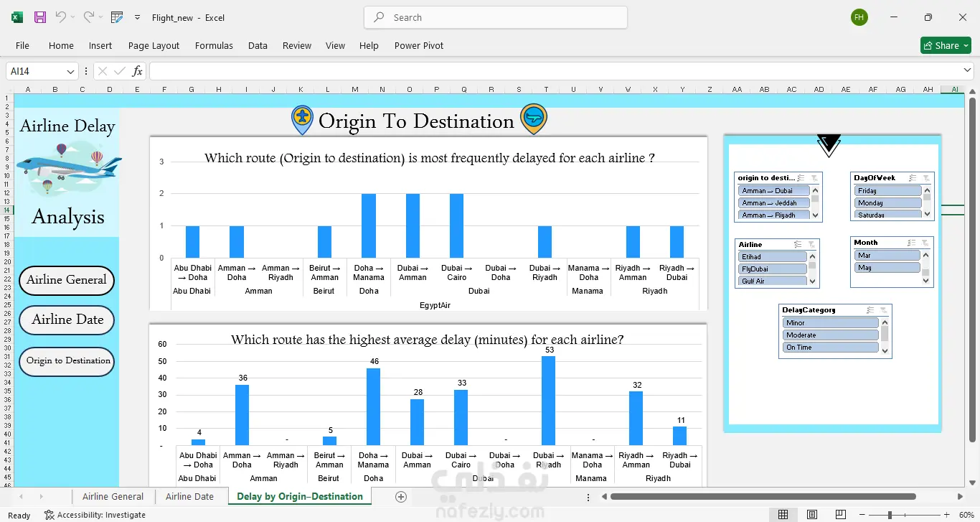Click the Origin to Destination navigation button
This screenshot has width=980, height=522.
click(x=67, y=360)
